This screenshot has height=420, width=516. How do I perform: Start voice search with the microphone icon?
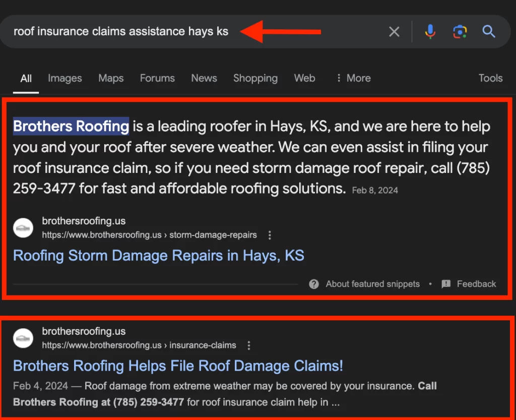pyautogui.click(x=430, y=32)
